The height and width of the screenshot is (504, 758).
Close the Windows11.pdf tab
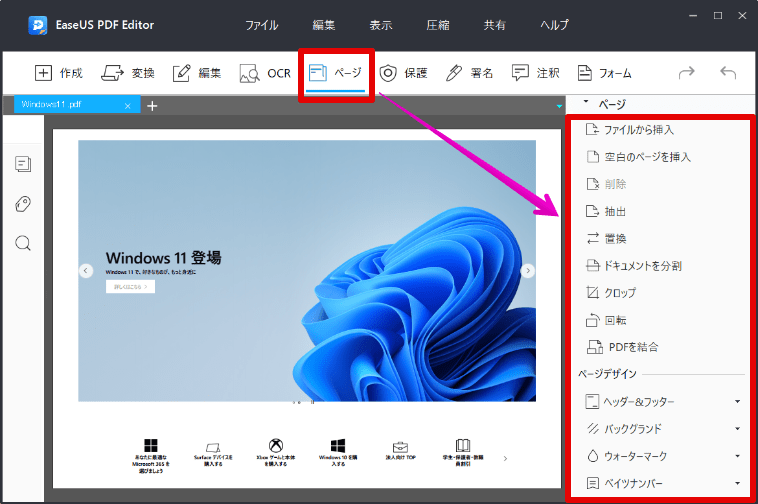coord(128,106)
